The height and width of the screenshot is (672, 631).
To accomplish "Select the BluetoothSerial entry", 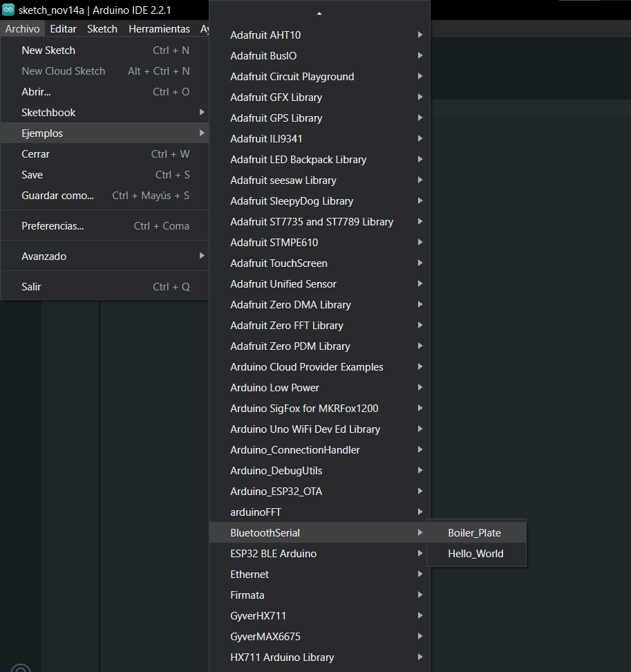I will 319,533.
